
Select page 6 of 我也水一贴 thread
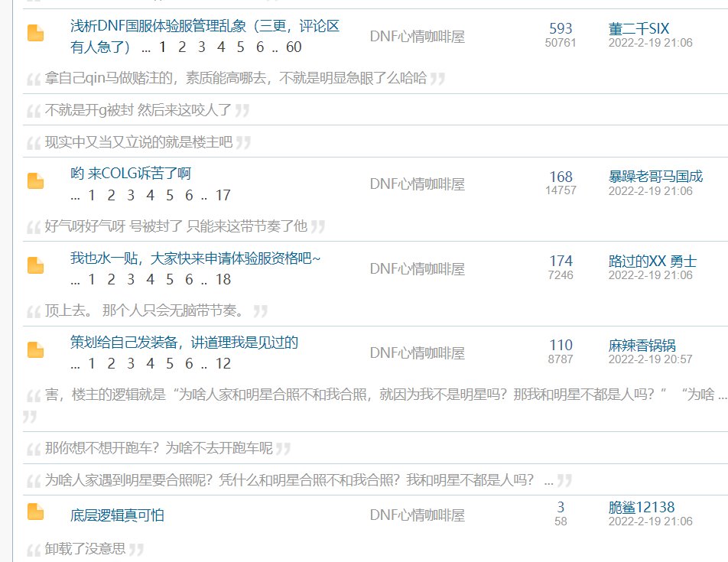point(189,279)
